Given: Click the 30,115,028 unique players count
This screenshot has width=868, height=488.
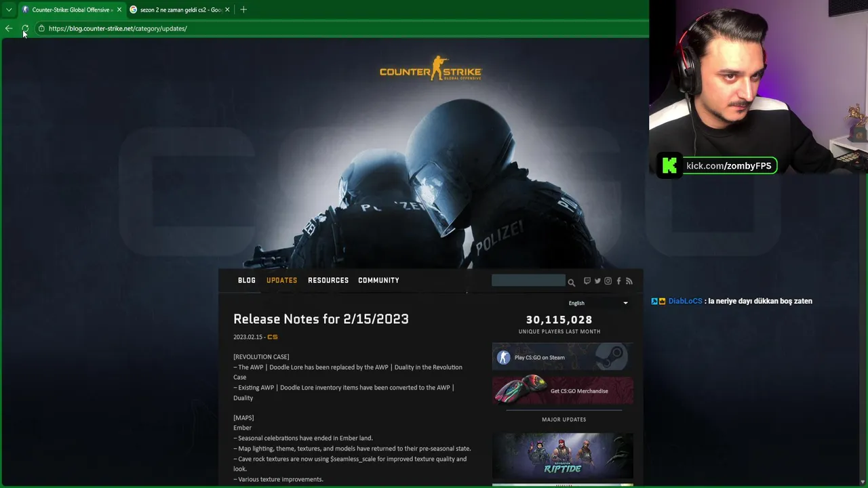Looking at the screenshot, I should coord(559,320).
